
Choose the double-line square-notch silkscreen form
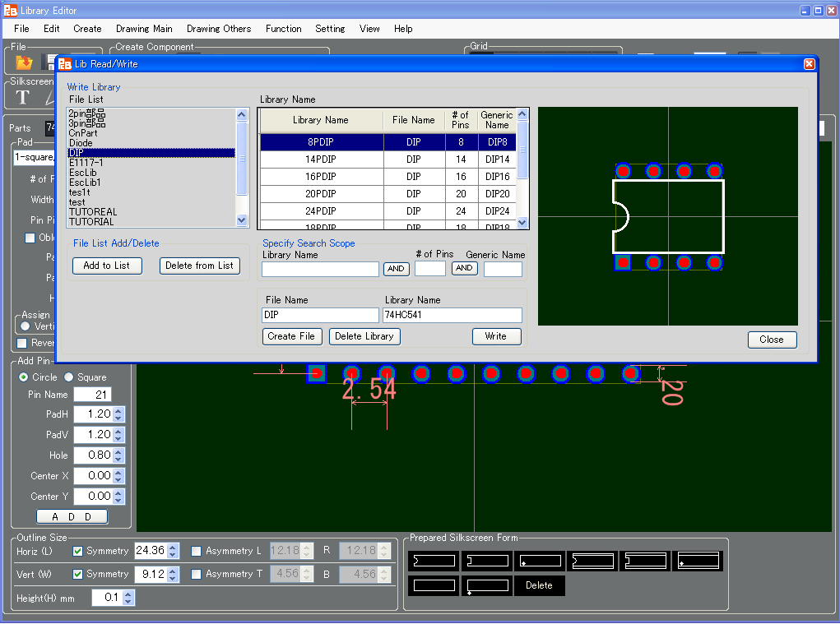[x=645, y=561]
